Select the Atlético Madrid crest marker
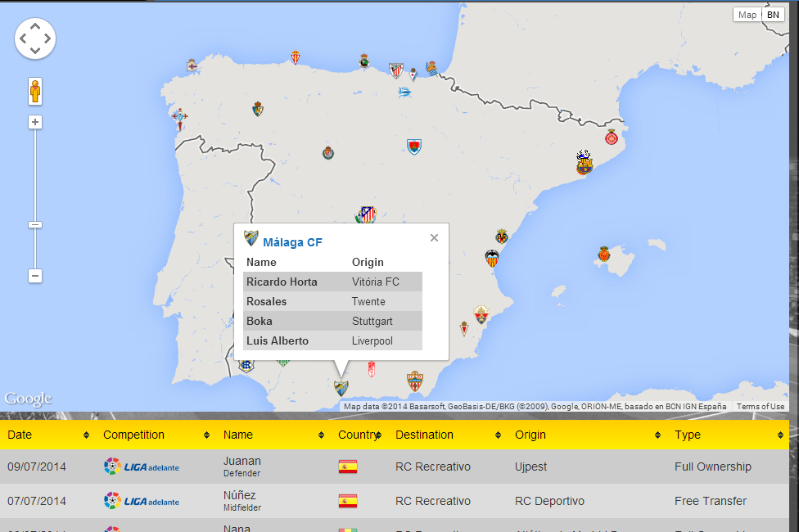This screenshot has width=799, height=532. tap(368, 214)
